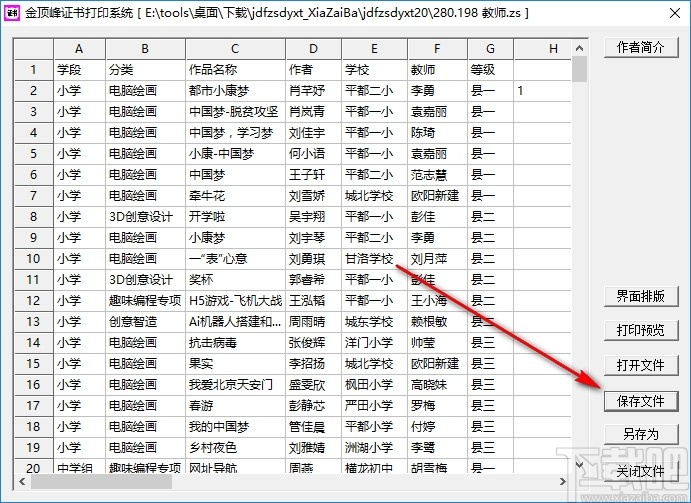Click school cell 甘洛学校
691x503 pixels.
375,258
